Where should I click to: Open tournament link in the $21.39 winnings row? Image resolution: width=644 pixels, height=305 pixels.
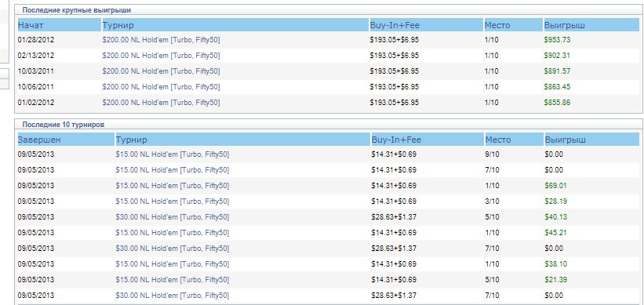173,280
